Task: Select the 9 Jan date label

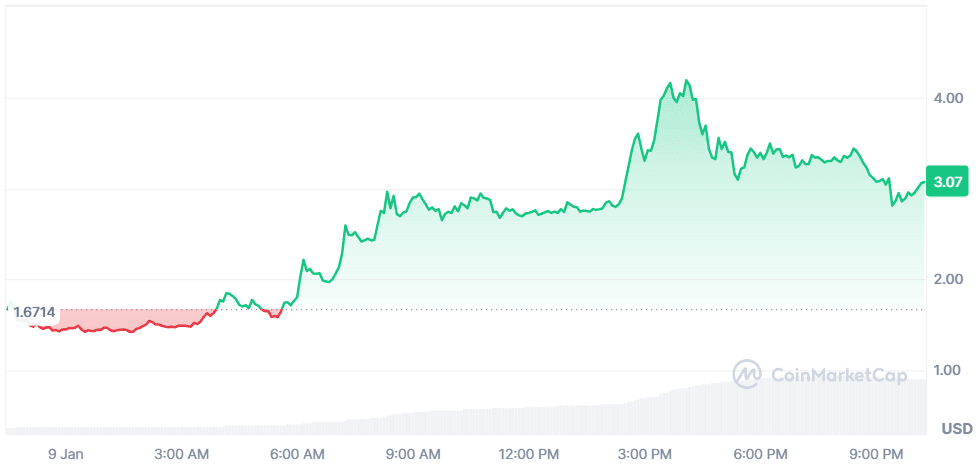Action: point(66,454)
